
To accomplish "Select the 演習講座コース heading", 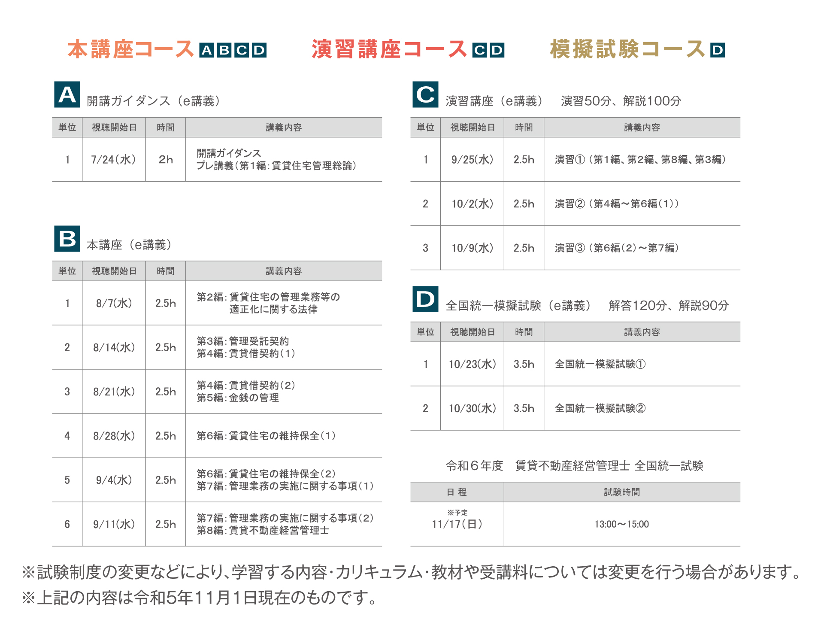I will tap(389, 49).
